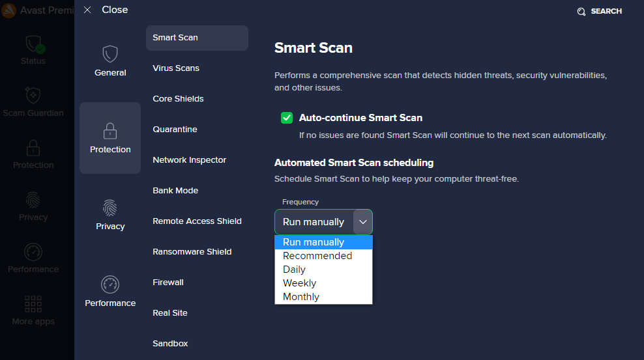Open Ransomware Shield settings

[192, 252]
